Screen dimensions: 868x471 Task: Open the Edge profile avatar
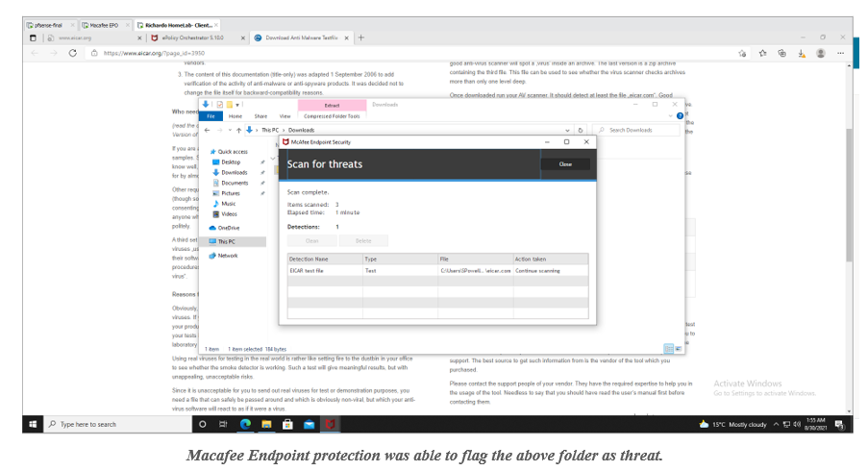821,53
